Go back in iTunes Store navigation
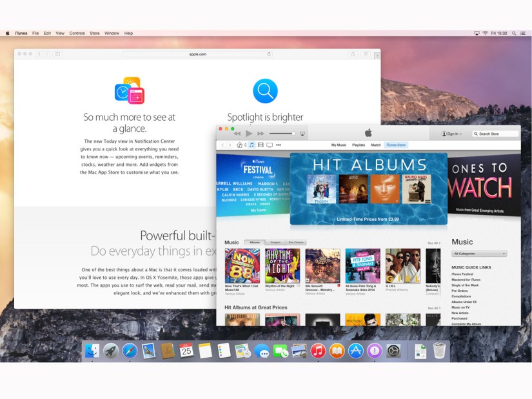This screenshot has height=399, width=532. click(x=222, y=145)
